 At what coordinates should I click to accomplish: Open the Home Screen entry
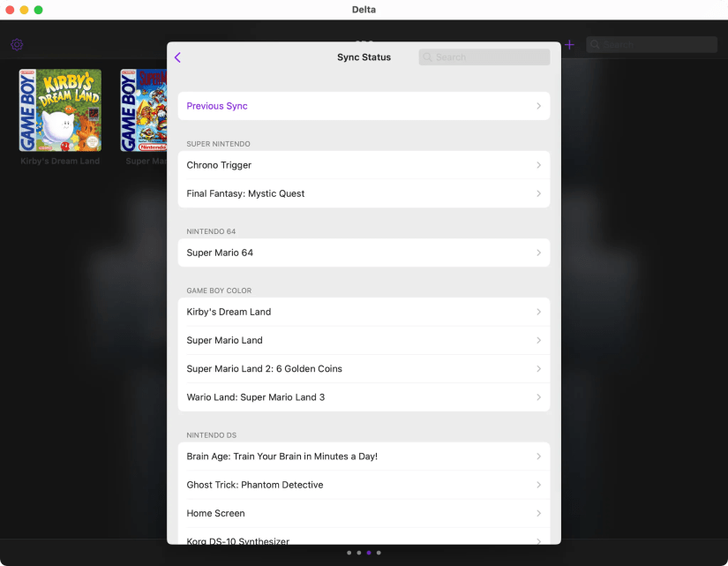tap(364, 513)
